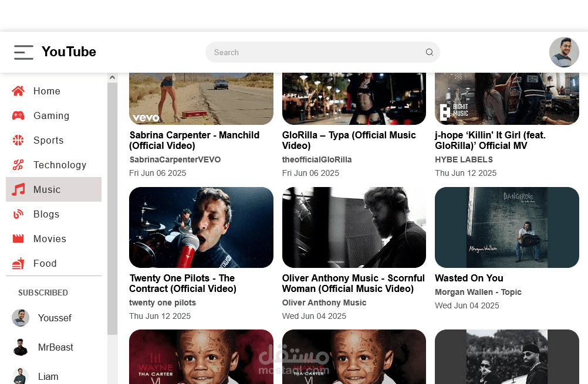Click the SUBSCRIBED section heading

[x=43, y=293]
